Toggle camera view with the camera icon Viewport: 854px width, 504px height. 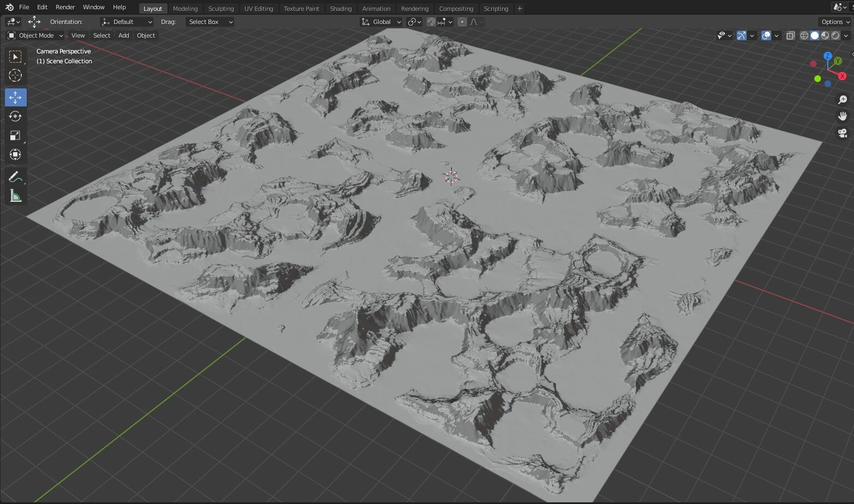click(843, 133)
